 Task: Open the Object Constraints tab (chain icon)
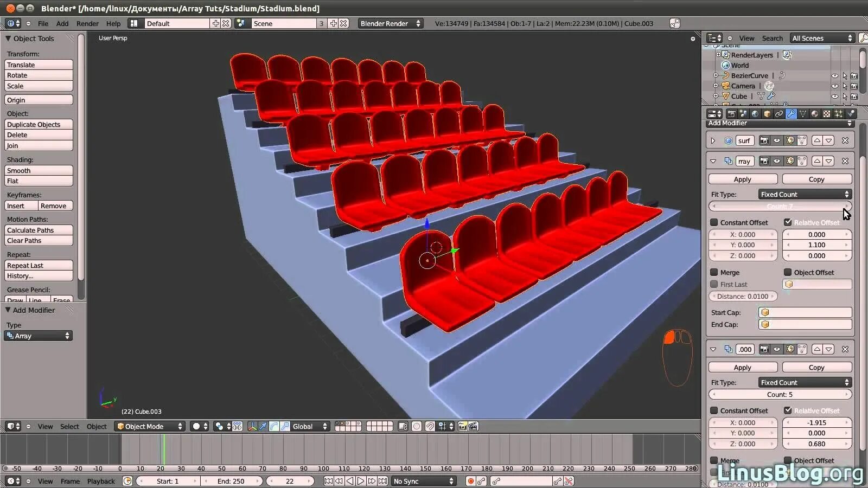[779, 114]
